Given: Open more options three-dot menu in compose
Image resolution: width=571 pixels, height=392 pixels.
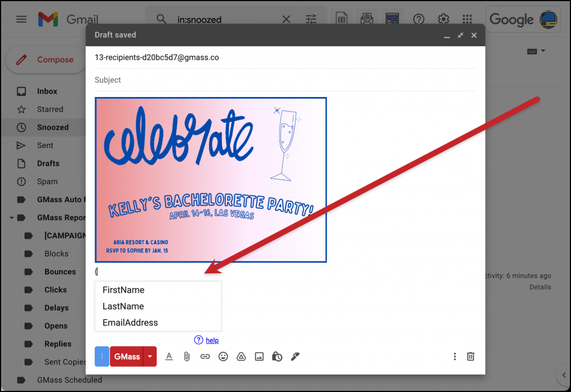Looking at the screenshot, I should point(455,356).
